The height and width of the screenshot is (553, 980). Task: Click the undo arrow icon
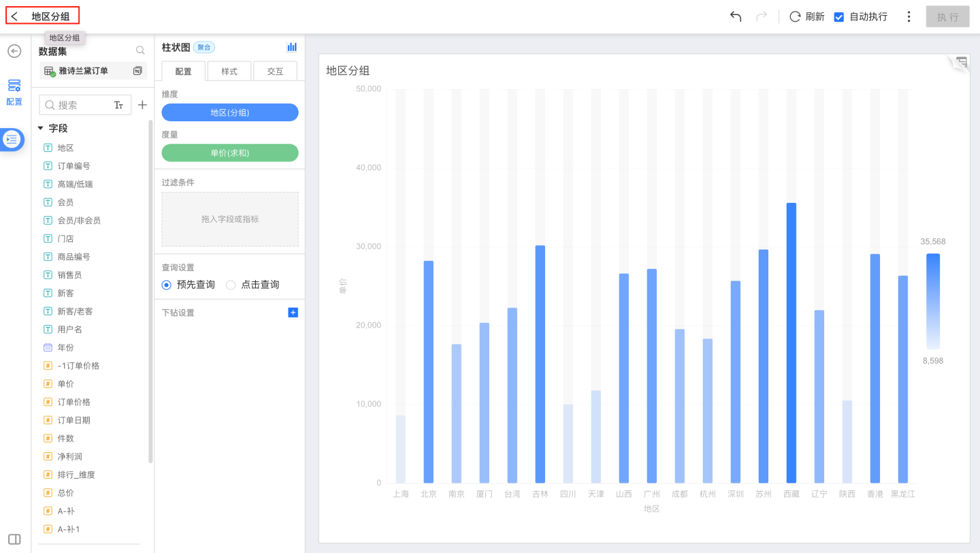point(736,16)
